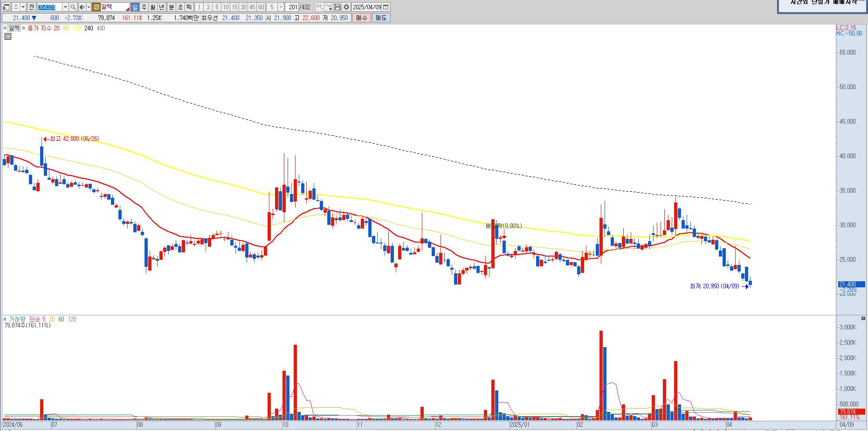This screenshot has height=431, width=868.
Task: Click the window layout icon at far left
Action: pyautogui.click(x=6, y=7)
